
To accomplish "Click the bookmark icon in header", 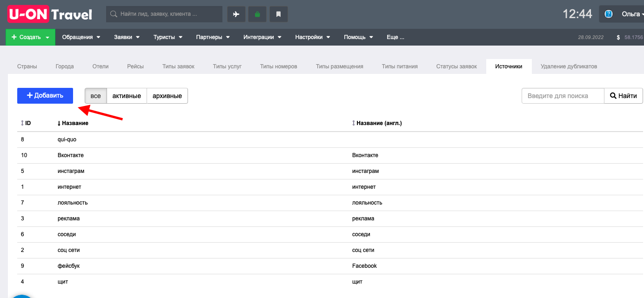I will (x=279, y=14).
